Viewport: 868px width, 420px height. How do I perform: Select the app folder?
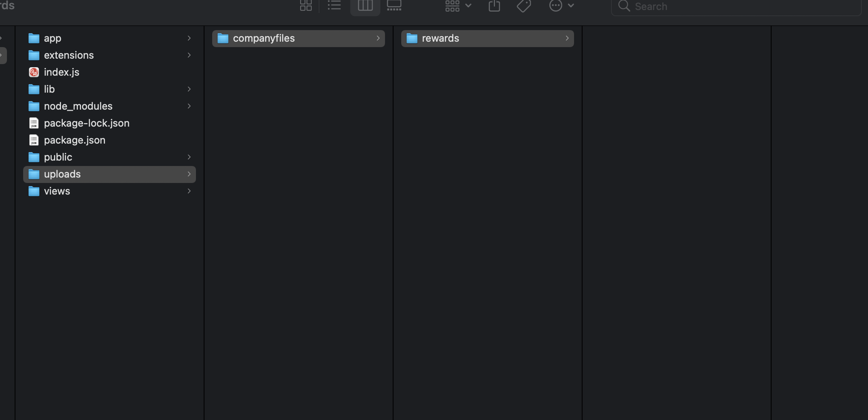click(x=52, y=38)
